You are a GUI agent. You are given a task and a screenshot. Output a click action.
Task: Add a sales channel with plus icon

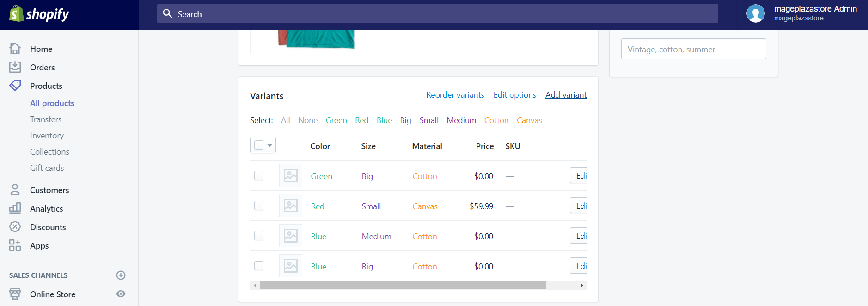tap(121, 275)
